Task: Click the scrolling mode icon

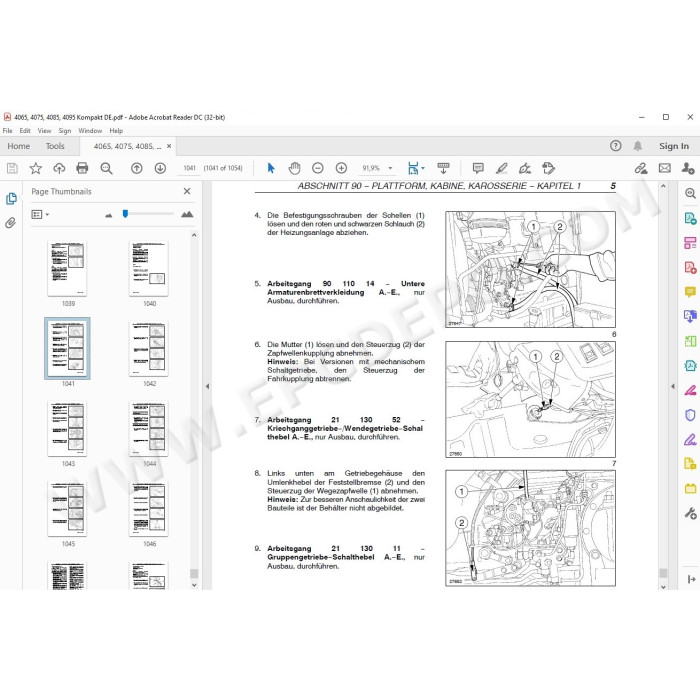Action: [x=443, y=168]
